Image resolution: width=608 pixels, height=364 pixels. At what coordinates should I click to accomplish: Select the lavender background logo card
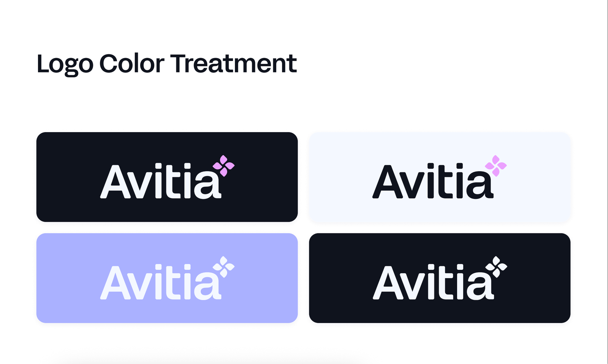click(167, 278)
